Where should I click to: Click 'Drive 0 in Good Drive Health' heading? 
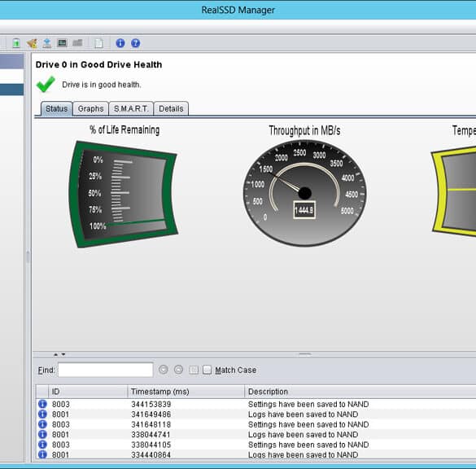click(x=98, y=64)
